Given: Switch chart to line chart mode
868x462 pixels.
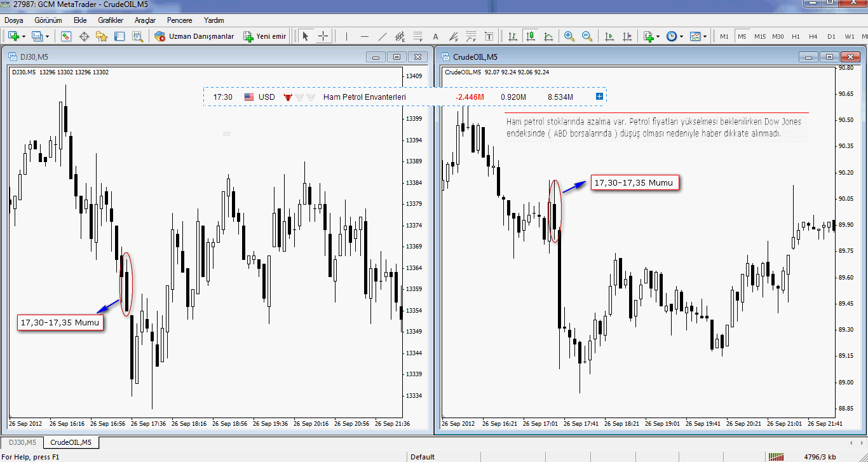Looking at the screenshot, I should coord(548,36).
